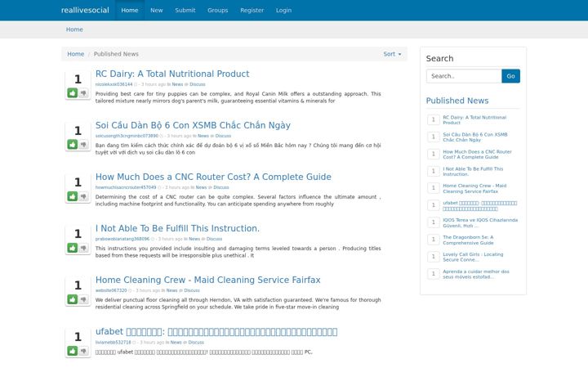The image size is (588, 368).
Task: Go to the New tab
Action: tap(156, 10)
